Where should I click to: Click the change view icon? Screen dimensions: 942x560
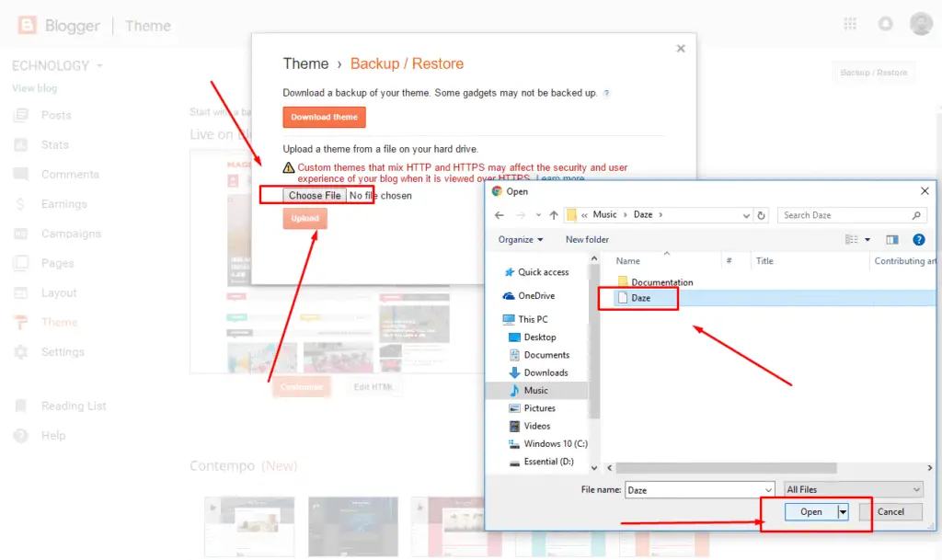pos(851,239)
